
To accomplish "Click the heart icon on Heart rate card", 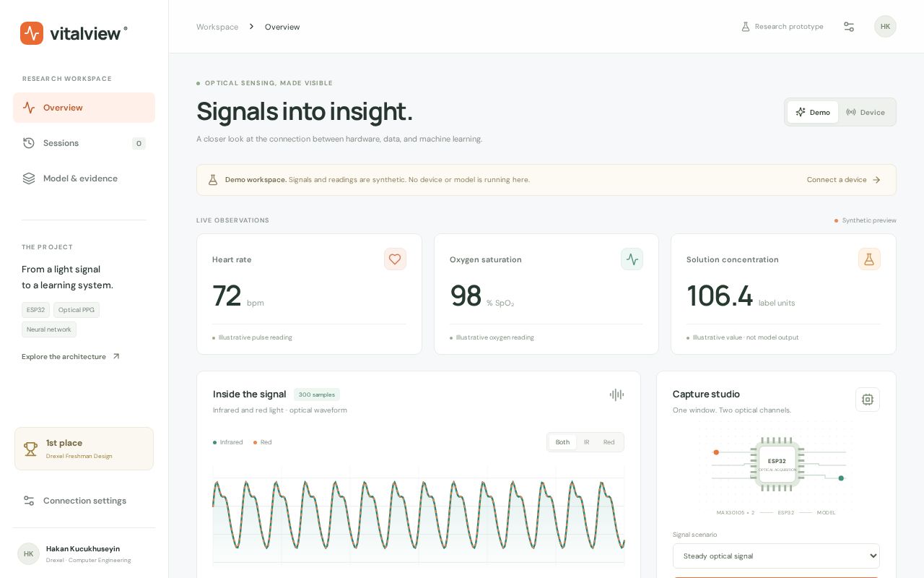I will coord(395,259).
